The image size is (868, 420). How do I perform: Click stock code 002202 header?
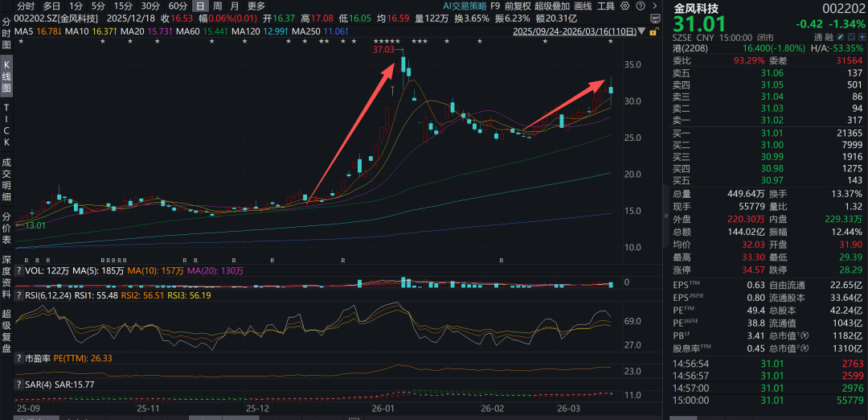pos(845,10)
